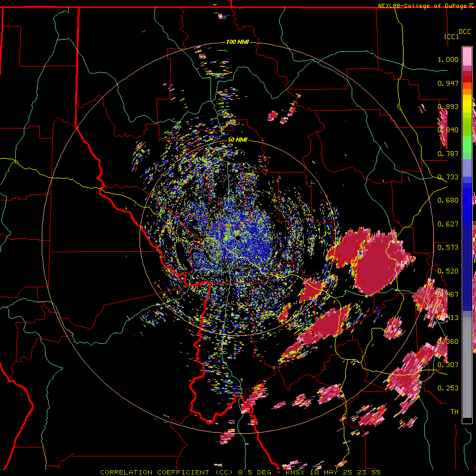Click the 0.680 scale value
This screenshot has width=476, height=476.
click(x=448, y=200)
